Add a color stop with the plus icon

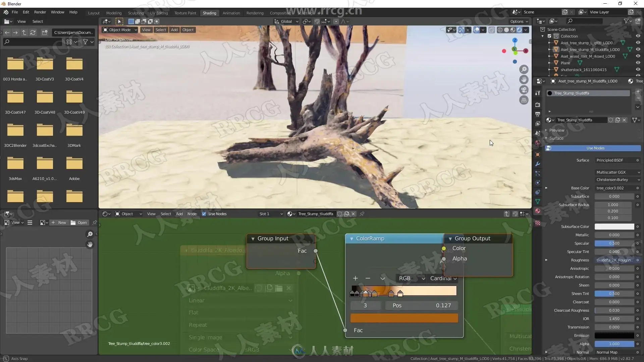355,278
